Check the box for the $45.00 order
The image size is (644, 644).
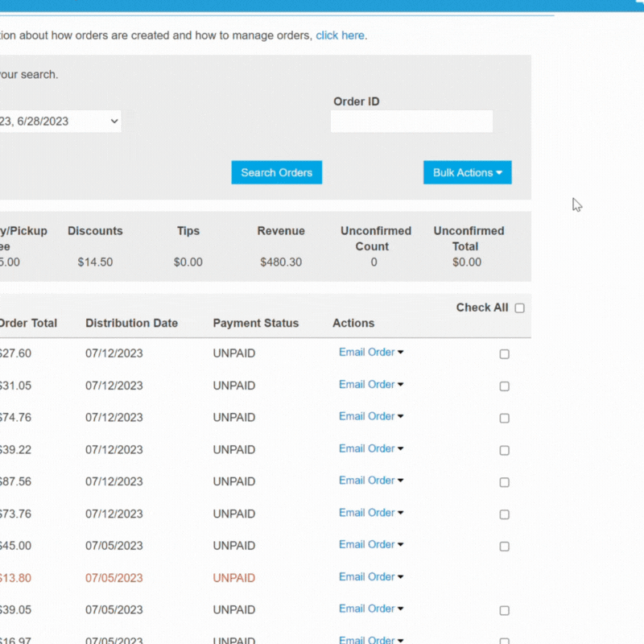click(505, 546)
